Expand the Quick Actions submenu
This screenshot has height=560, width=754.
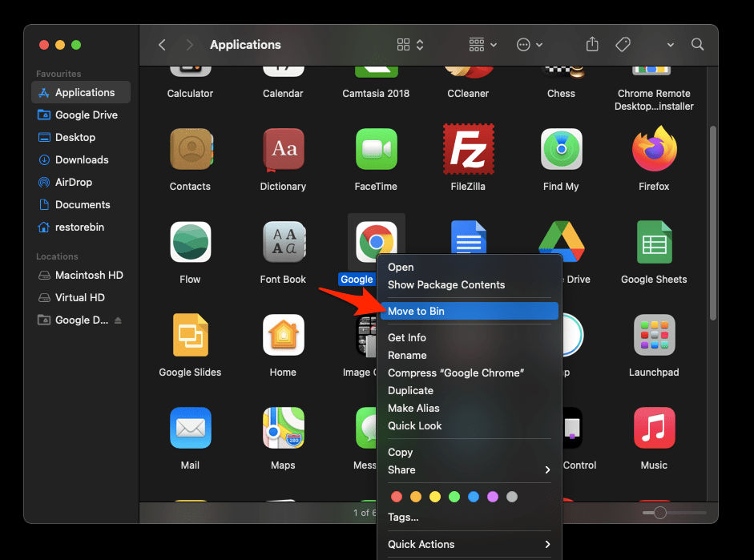[548, 545]
